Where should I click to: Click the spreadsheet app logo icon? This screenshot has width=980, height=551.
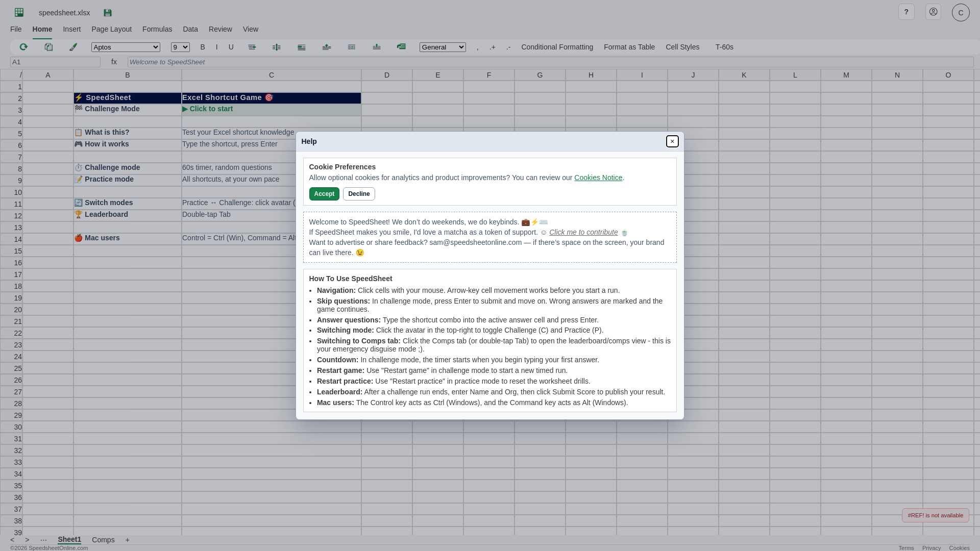19,13
